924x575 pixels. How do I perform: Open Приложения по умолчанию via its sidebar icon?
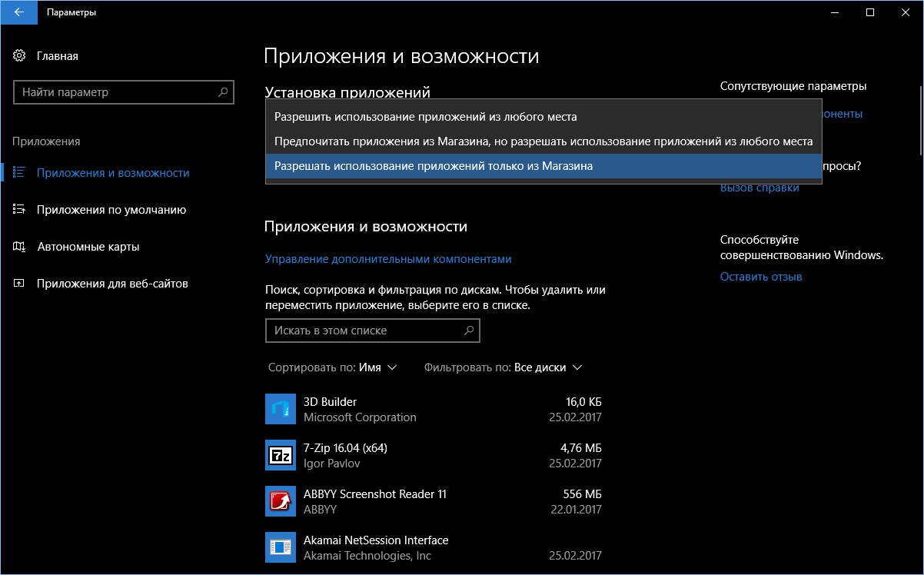[19, 209]
